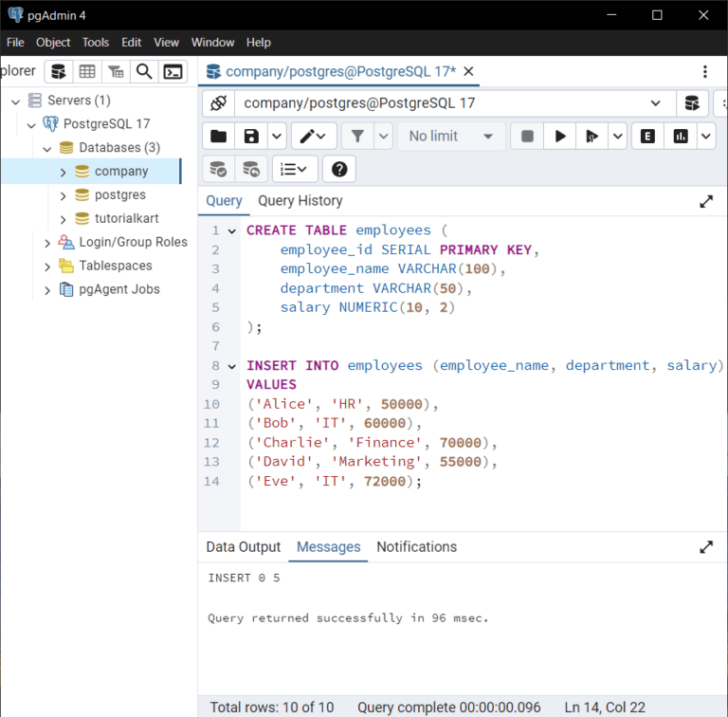Screen dimensions: 728x717
Task: Open the No limit rows dropdown
Action: 451,136
